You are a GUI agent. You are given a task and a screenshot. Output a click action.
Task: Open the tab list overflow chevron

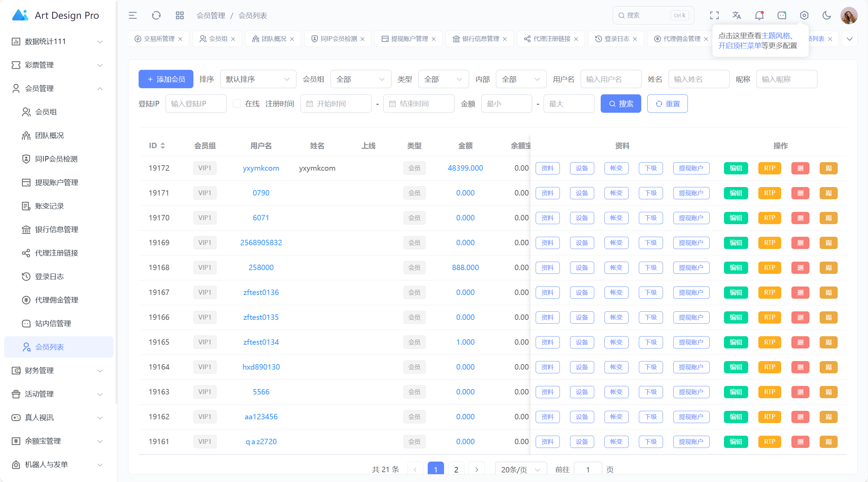click(849, 39)
